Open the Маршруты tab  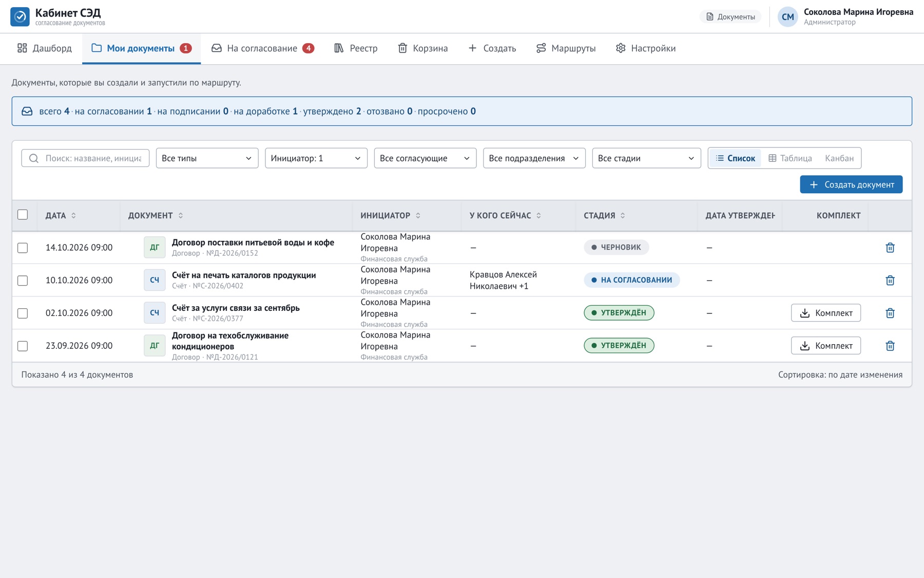[566, 48]
